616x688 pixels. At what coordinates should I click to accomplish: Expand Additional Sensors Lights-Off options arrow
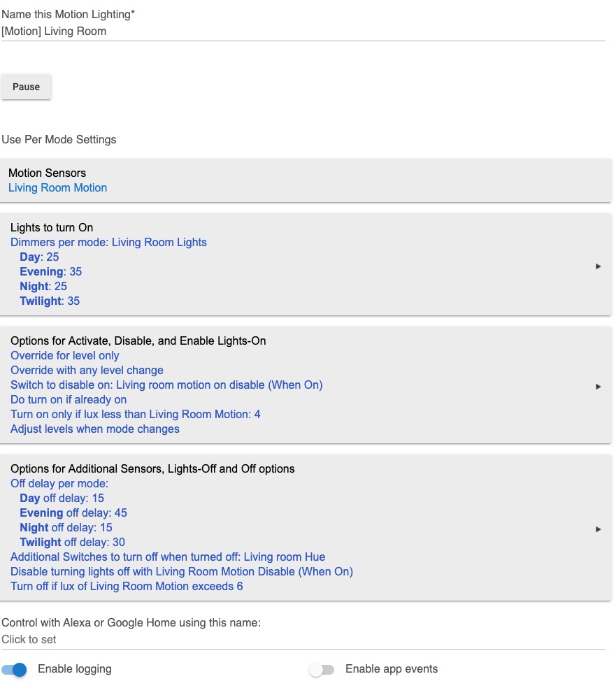click(x=598, y=529)
